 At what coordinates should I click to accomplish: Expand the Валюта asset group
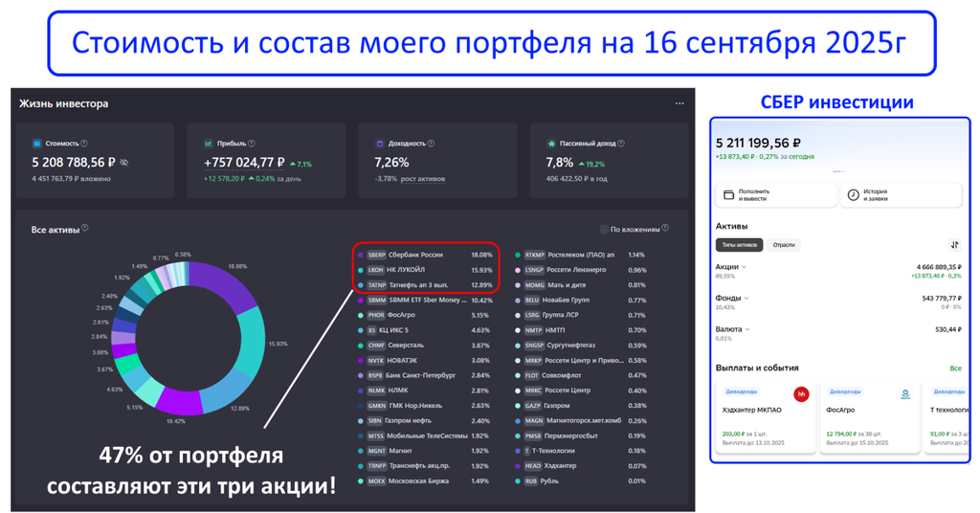747,329
